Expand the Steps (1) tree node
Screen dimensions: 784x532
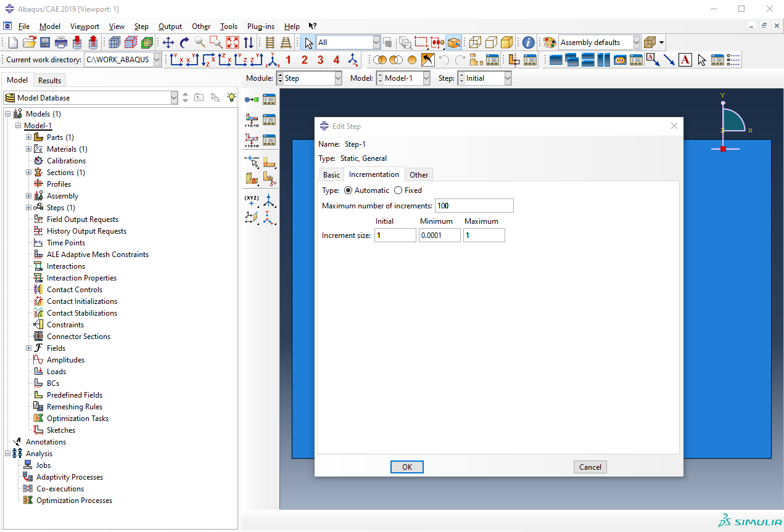coord(28,208)
